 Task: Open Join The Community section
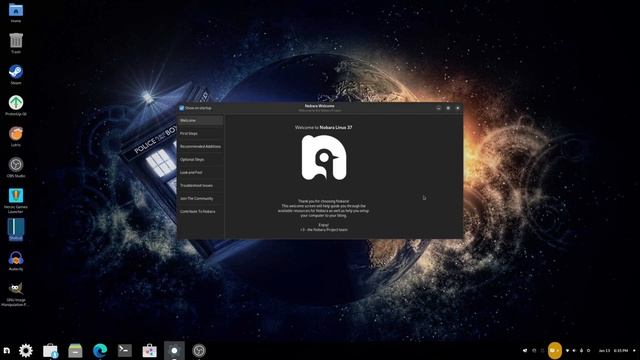coord(200,199)
